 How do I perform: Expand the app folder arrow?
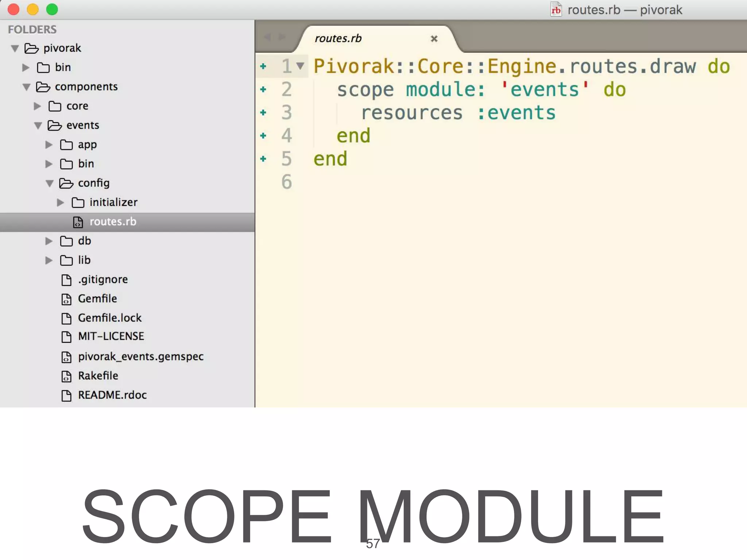pyautogui.click(x=49, y=145)
